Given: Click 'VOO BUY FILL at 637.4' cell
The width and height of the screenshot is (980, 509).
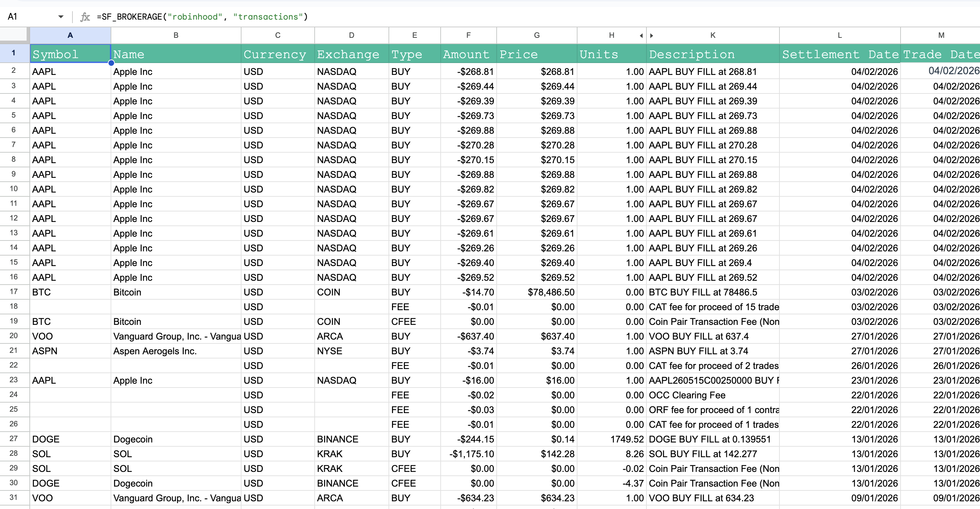Looking at the screenshot, I should [713, 336].
